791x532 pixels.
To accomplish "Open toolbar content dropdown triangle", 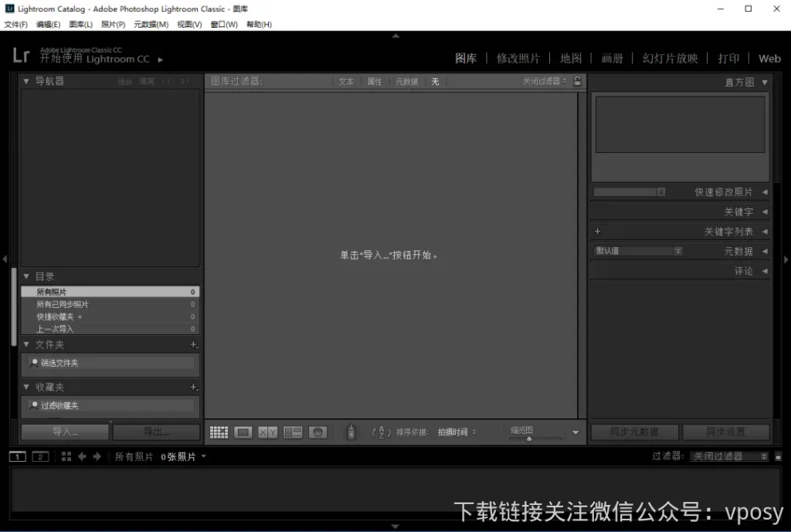I will pyautogui.click(x=575, y=432).
